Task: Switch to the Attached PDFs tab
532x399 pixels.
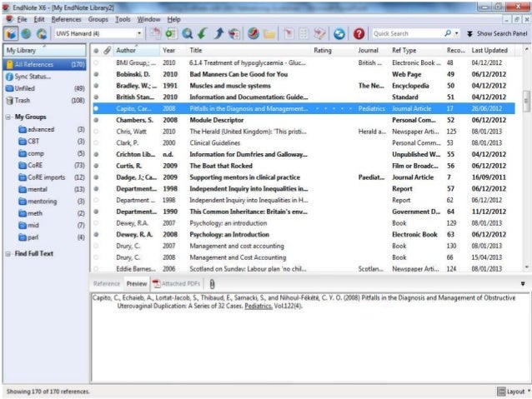Action: 177,284
